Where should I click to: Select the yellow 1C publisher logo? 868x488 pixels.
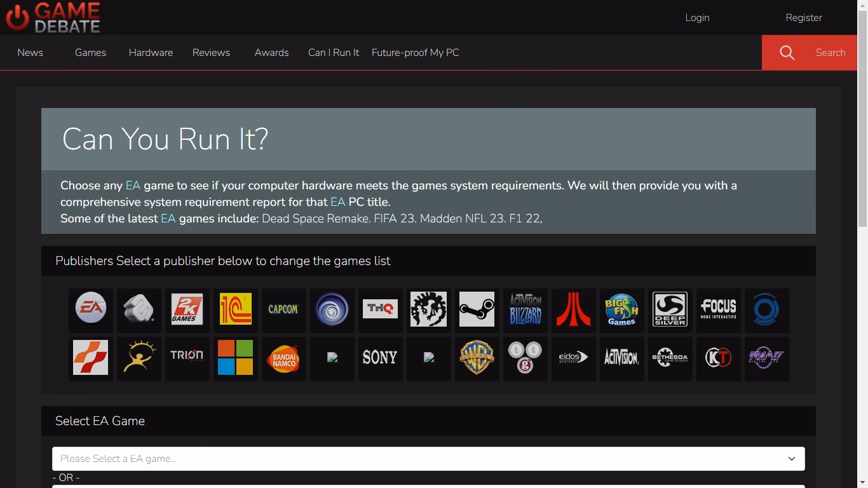click(236, 309)
